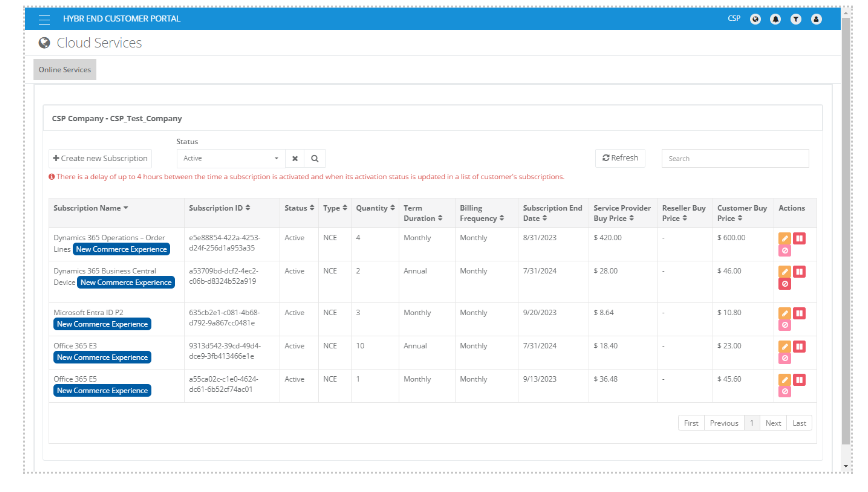
Task: Switch to the Online Services tab
Action: point(65,70)
